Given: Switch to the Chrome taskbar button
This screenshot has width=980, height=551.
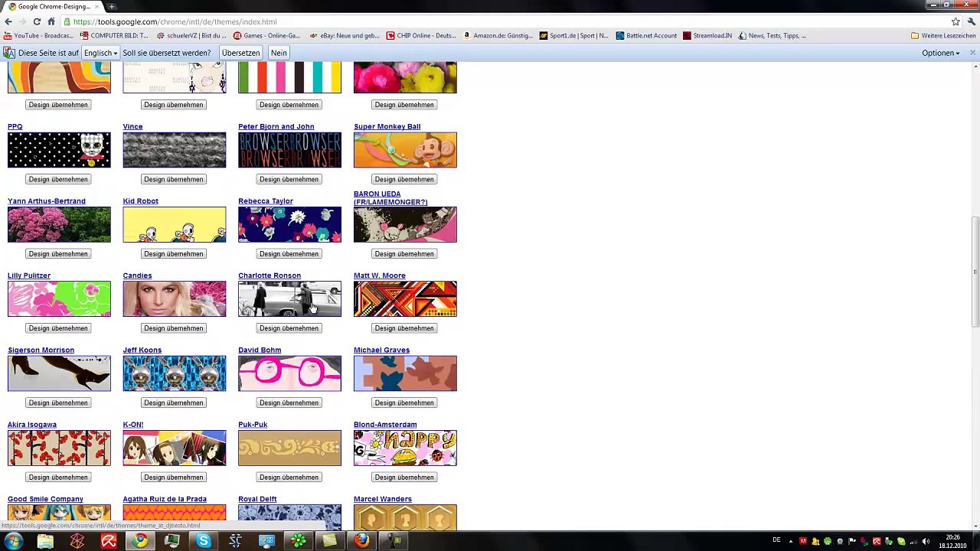Looking at the screenshot, I should pyautogui.click(x=140, y=541).
